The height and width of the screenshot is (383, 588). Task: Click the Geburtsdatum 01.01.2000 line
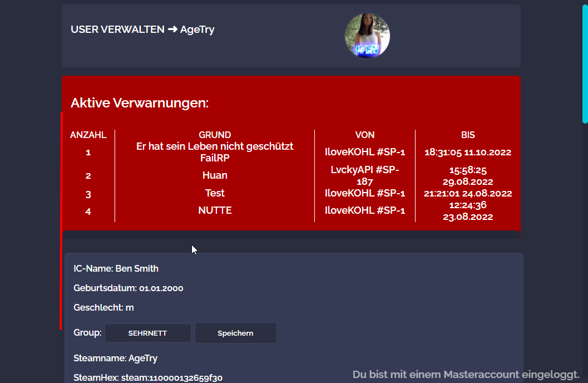pos(129,288)
